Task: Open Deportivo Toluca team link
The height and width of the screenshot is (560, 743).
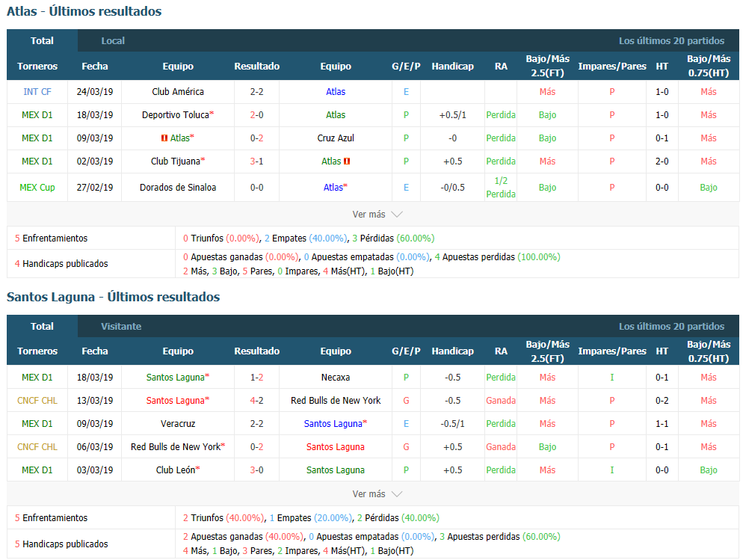Action: [176, 115]
